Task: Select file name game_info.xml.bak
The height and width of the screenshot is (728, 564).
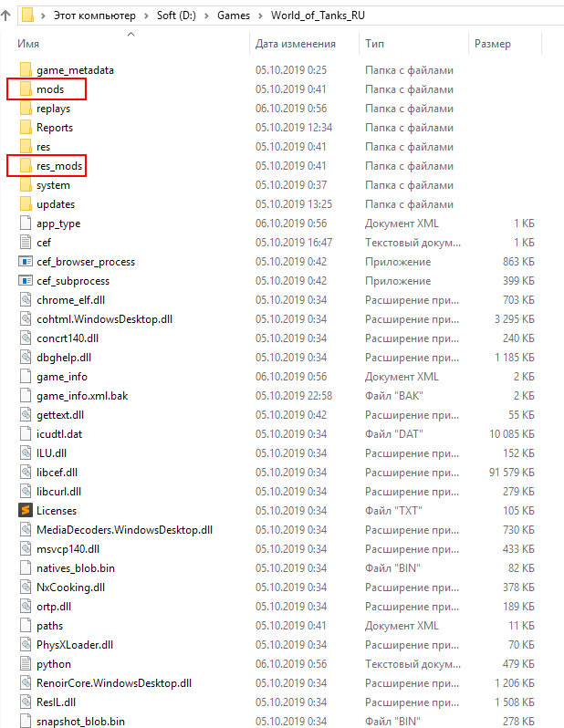Action: 82,396
